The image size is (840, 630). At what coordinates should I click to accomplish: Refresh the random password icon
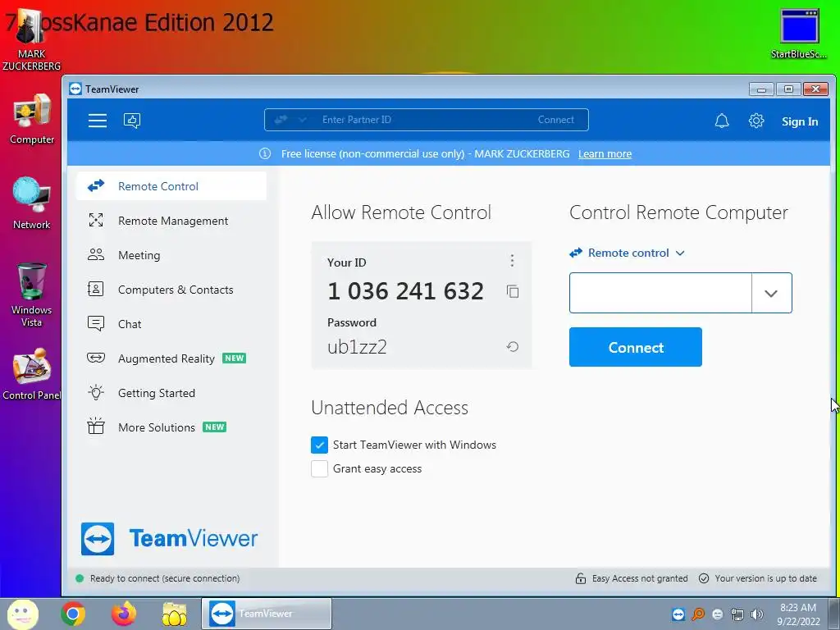tap(512, 347)
